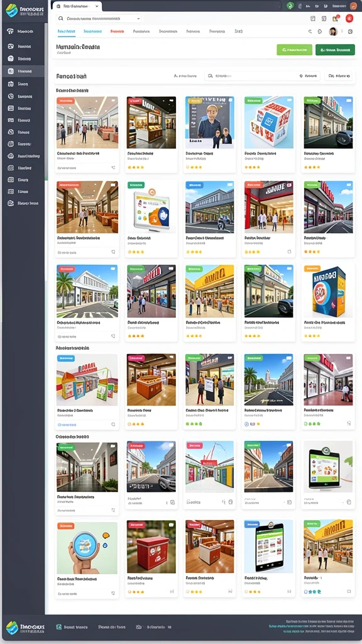
Task: Click the red circular icon in top toolbar
Action: (x=349, y=18)
